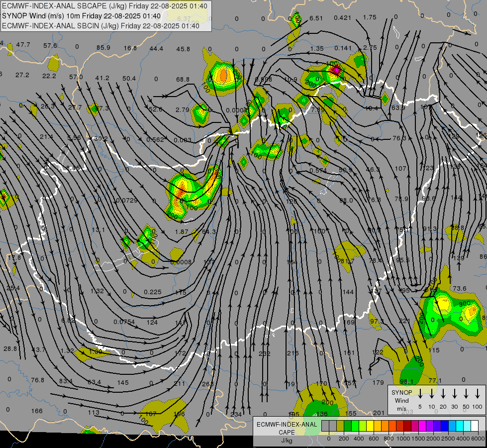Click the orange-centered CAPE cell near 68.8
This screenshot has width=487, height=448.
(x=223, y=75)
